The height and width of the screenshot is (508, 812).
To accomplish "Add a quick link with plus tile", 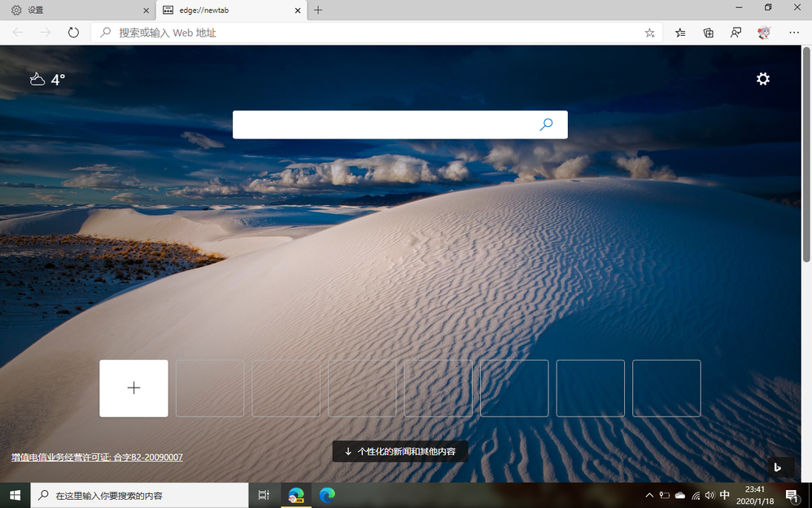I will (133, 388).
